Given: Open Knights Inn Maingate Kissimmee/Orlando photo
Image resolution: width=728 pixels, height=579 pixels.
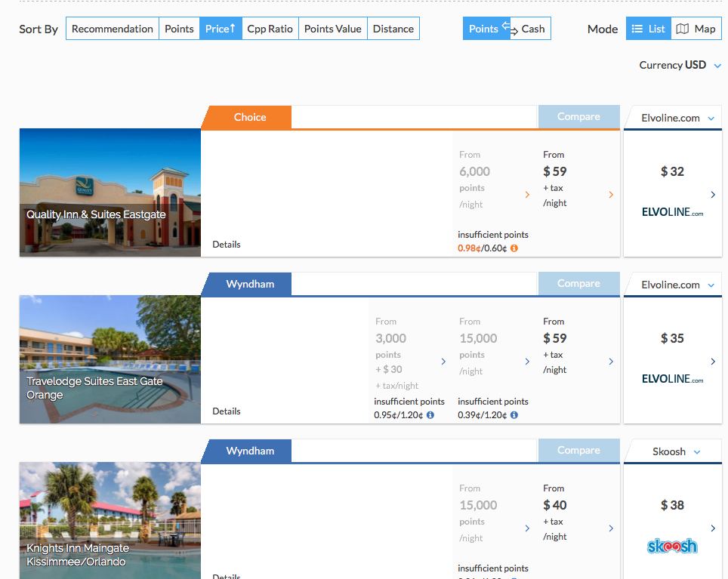Looking at the screenshot, I should pos(110,521).
